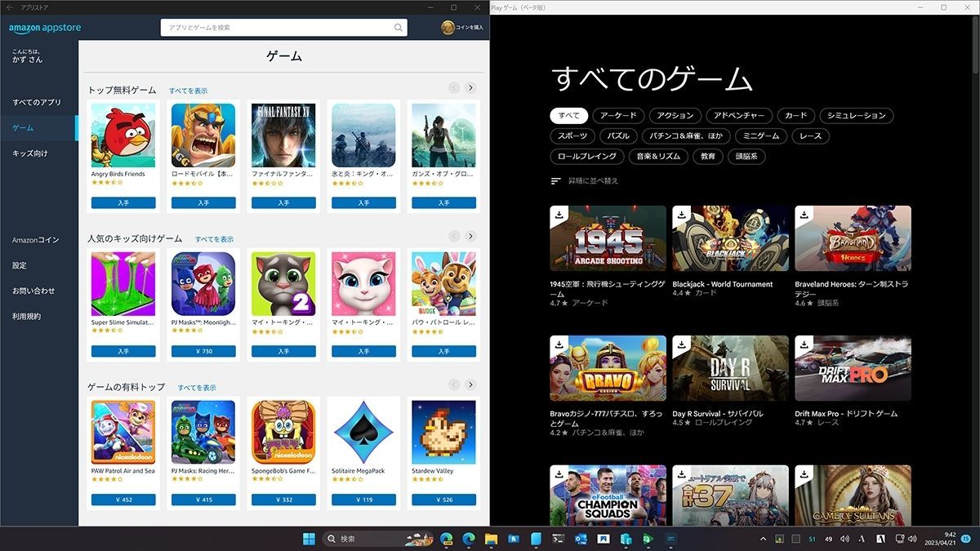Filter Play Games by スポーツ
Screen dimensions: 980x551
click(572, 136)
